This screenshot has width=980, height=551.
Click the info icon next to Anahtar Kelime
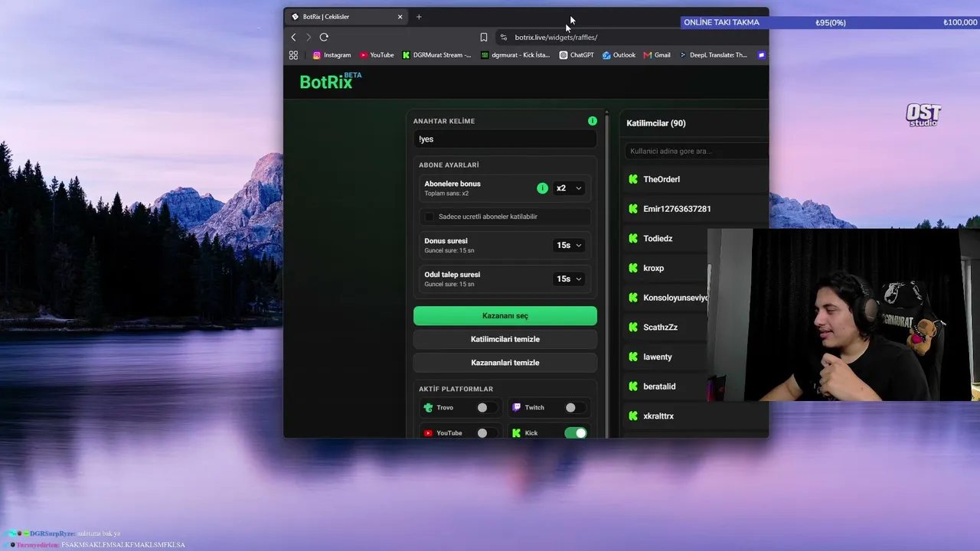tap(592, 121)
